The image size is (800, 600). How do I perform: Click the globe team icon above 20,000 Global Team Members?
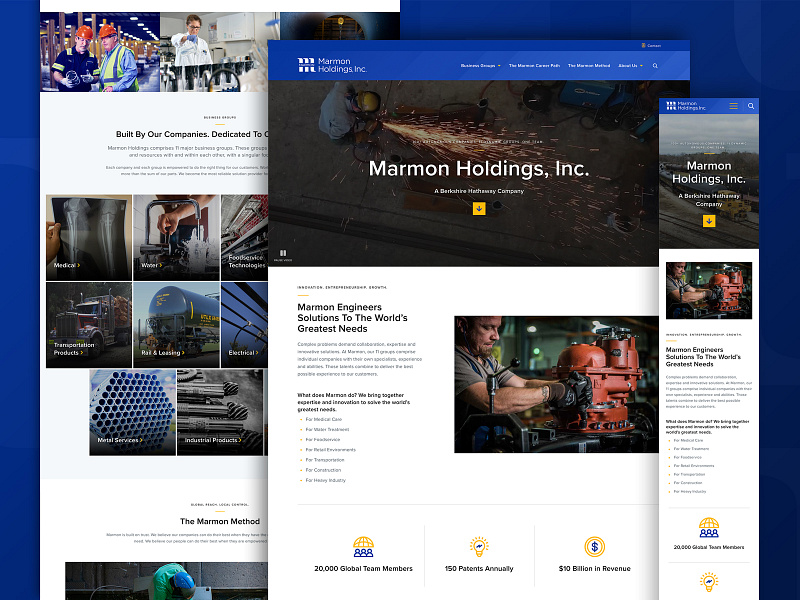pyautogui.click(x=363, y=546)
